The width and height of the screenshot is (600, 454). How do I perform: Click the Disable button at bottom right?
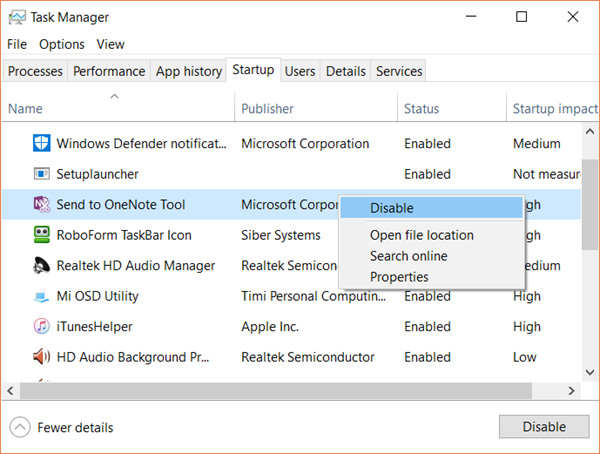point(544,426)
